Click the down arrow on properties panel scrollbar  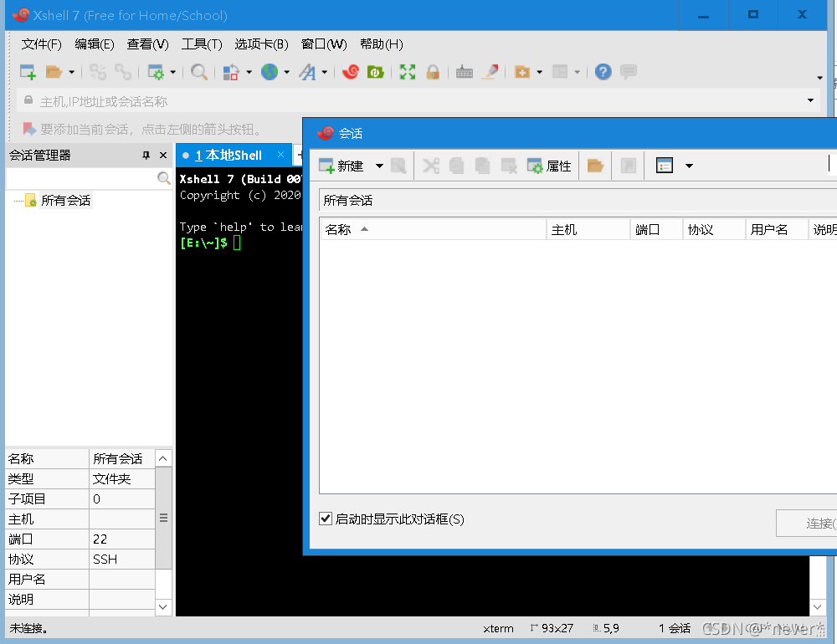click(x=163, y=606)
